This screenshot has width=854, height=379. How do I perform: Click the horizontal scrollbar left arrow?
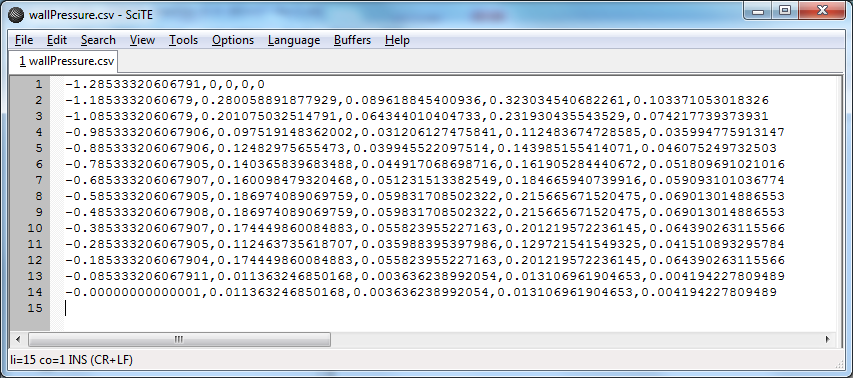17,340
